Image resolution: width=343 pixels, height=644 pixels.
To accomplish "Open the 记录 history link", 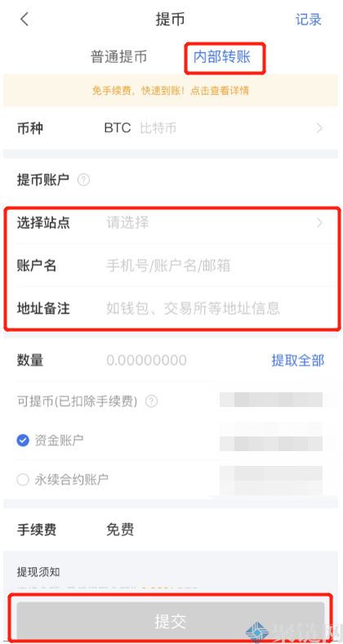I will coord(309,20).
